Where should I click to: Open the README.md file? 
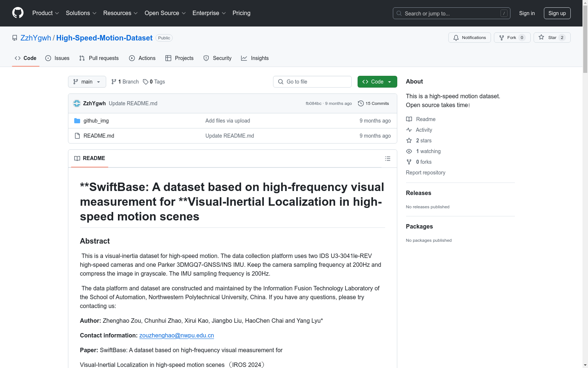[x=99, y=136]
